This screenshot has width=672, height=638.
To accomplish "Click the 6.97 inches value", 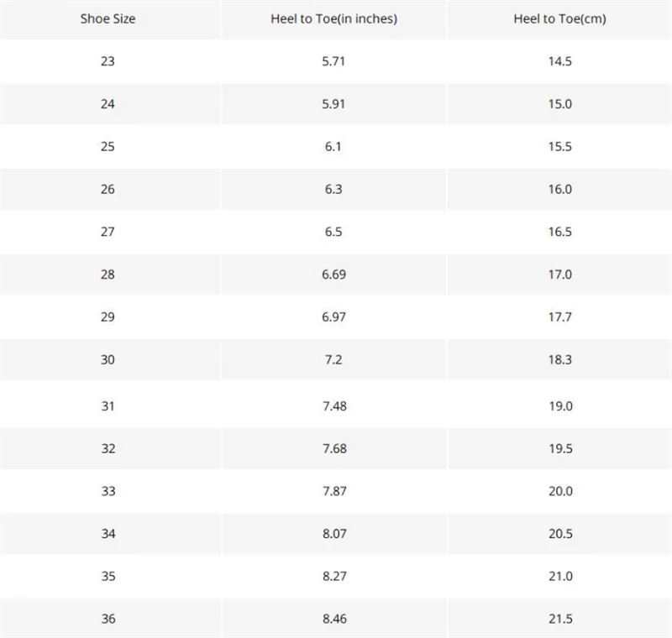I will coord(333,317).
